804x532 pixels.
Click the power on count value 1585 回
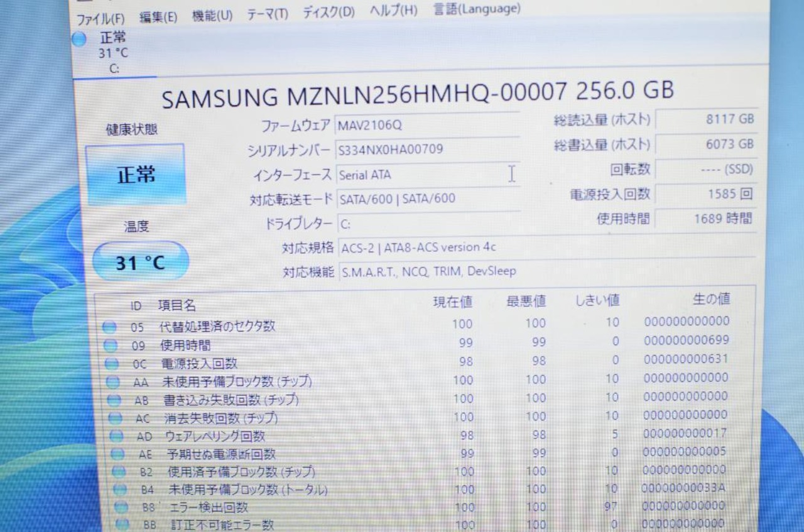pos(707,194)
